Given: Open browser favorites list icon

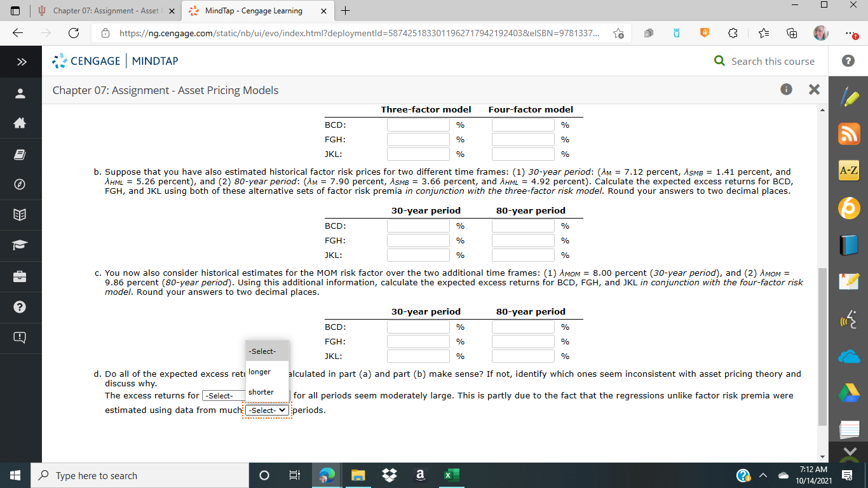Looking at the screenshot, I should [763, 33].
